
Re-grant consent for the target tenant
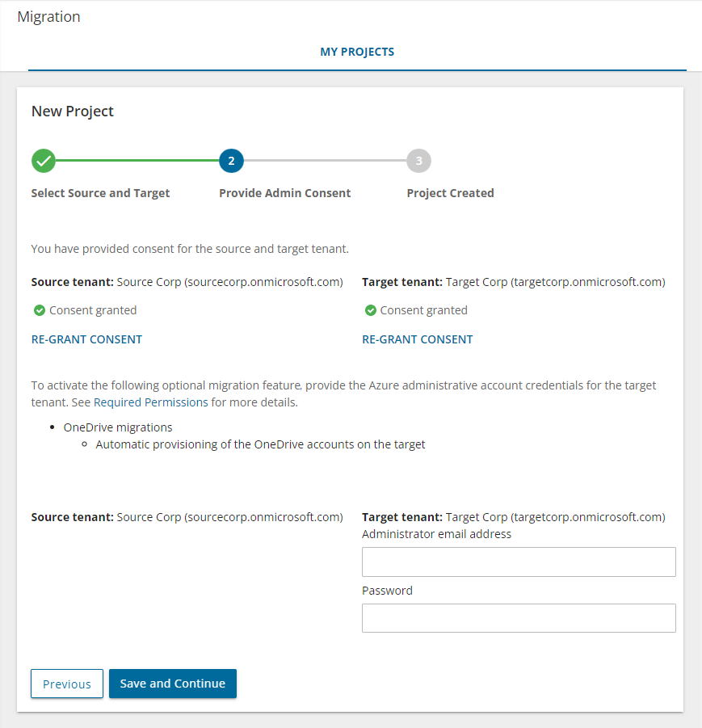coord(418,339)
